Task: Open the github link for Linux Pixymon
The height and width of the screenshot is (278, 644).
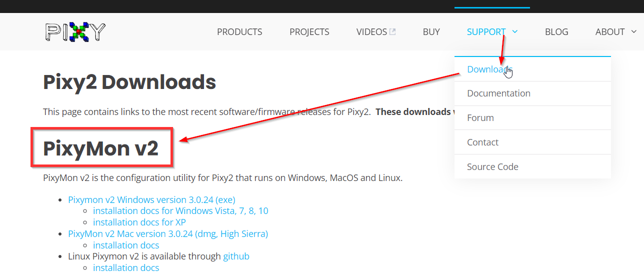Action: tap(236, 256)
